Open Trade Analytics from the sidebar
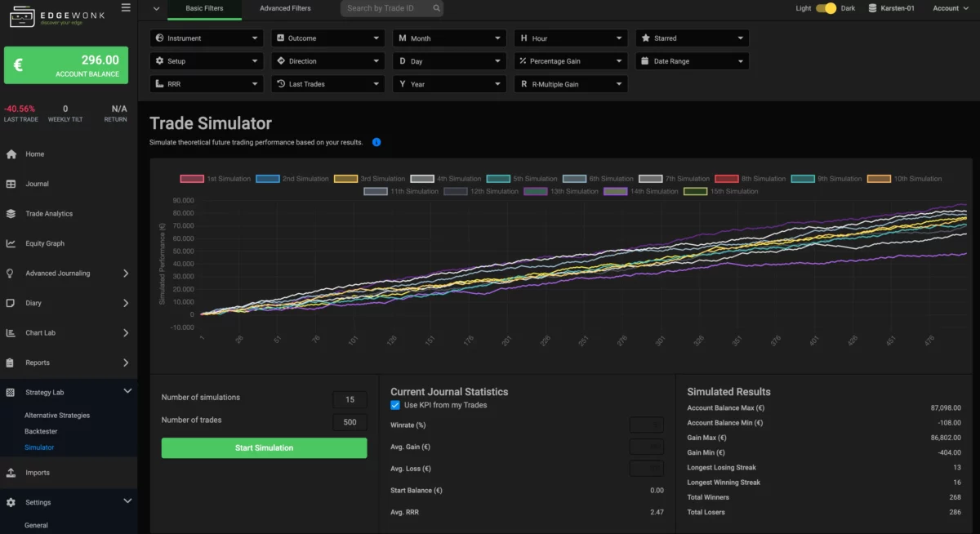Screen dimensions: 980x534 click(x=10, y=213)
